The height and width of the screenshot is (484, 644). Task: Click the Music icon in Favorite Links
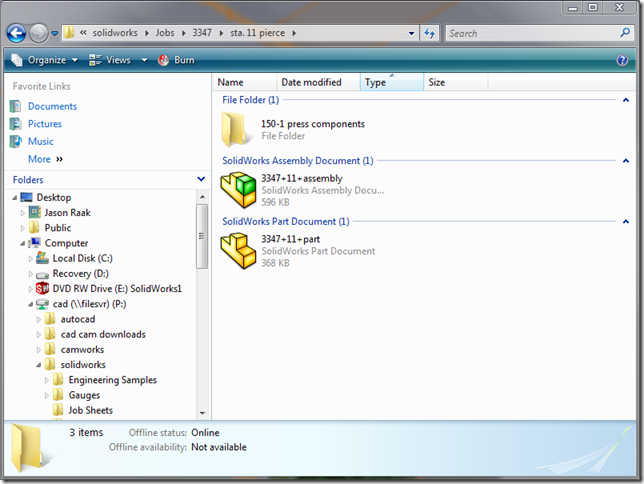click(15, 141)
